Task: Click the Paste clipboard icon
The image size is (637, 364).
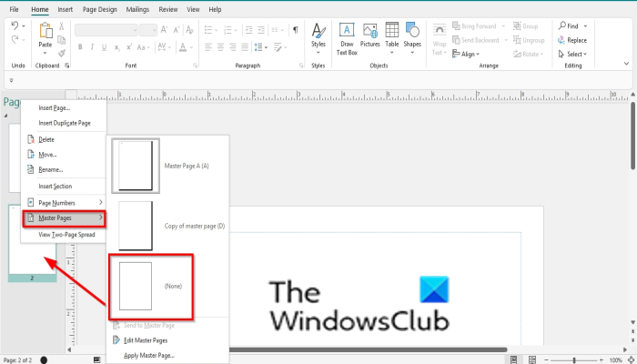Action: (45, 31)
